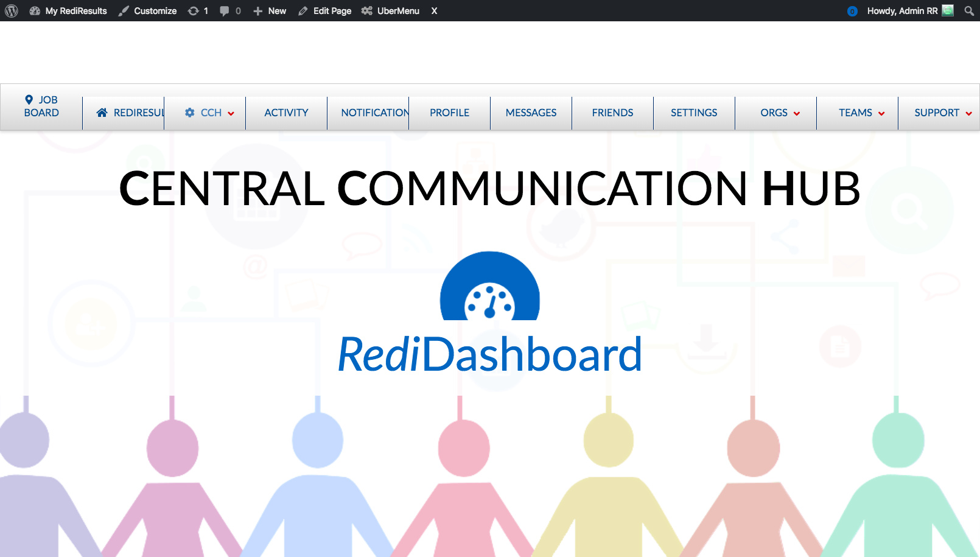Open the updates refresh icon
The width and height of the screenshot is (980, 557).
(193, 11)
